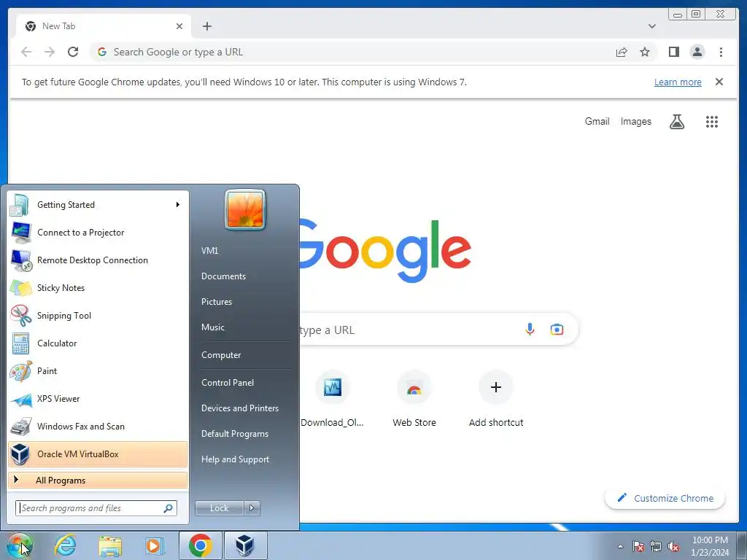The image size is (747, 560).
Task: Open a new Chrome tab with plus
Action: click(x=206, y=26)
